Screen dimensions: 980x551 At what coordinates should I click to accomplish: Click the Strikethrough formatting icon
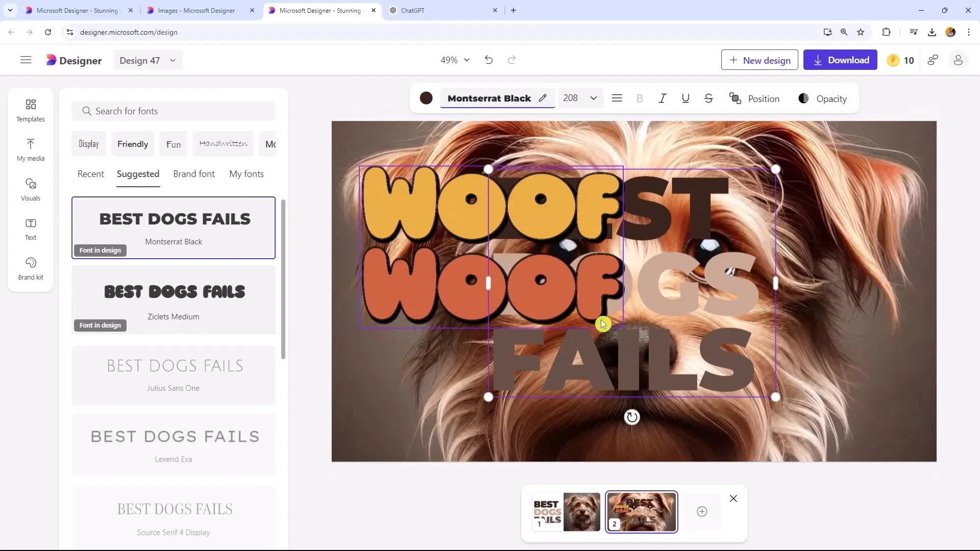coord(709,99)
